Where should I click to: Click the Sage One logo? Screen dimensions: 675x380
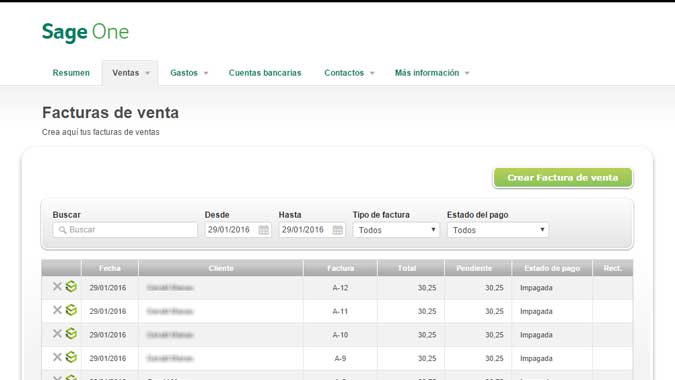[85, 32]
